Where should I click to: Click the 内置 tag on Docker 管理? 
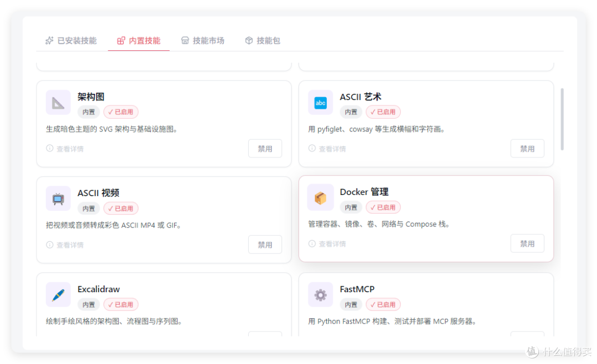(351, 207)
